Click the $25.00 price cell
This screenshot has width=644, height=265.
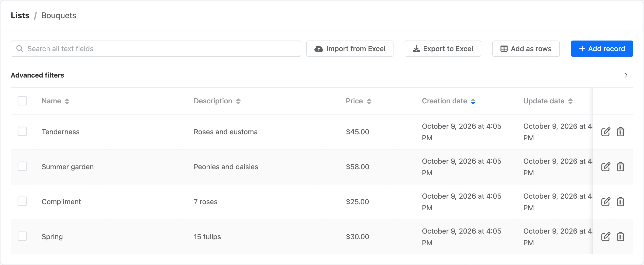357,202
